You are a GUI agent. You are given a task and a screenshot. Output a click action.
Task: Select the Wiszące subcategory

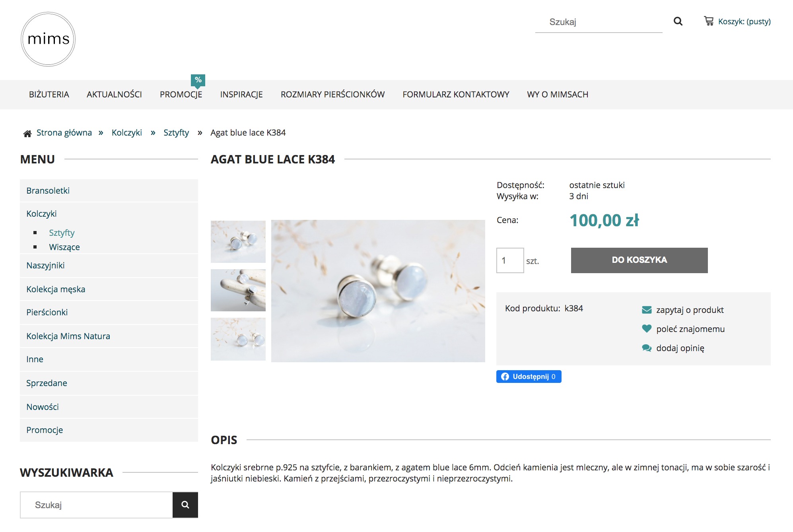[64, 247]
